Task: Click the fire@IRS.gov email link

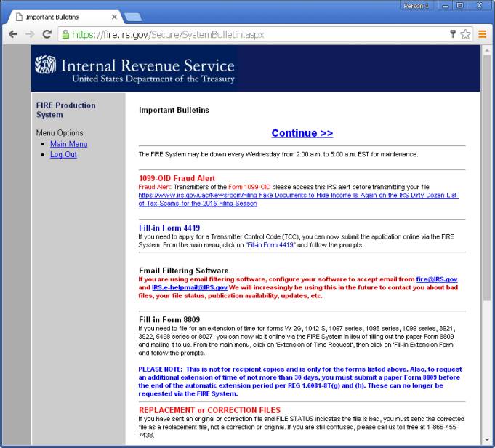Action: click(436, 279)
